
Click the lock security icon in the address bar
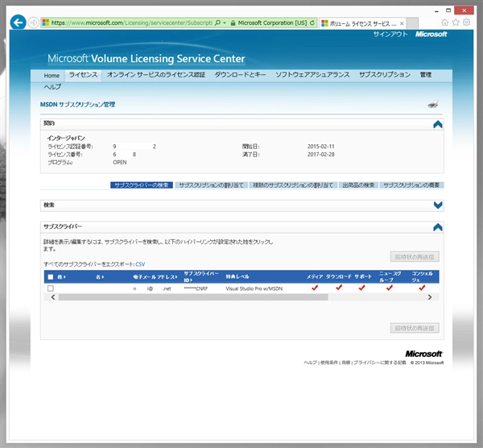(x=233, y=23)
